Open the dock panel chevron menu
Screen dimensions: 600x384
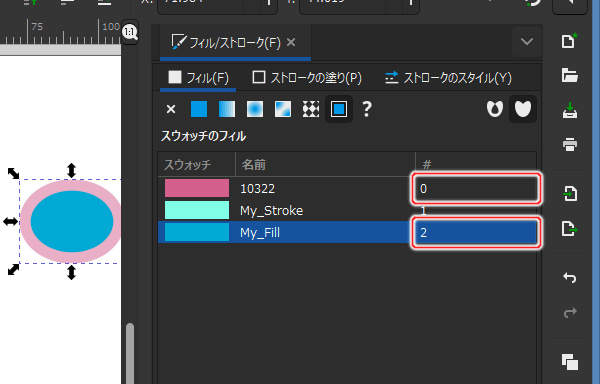tap(527, 41)
